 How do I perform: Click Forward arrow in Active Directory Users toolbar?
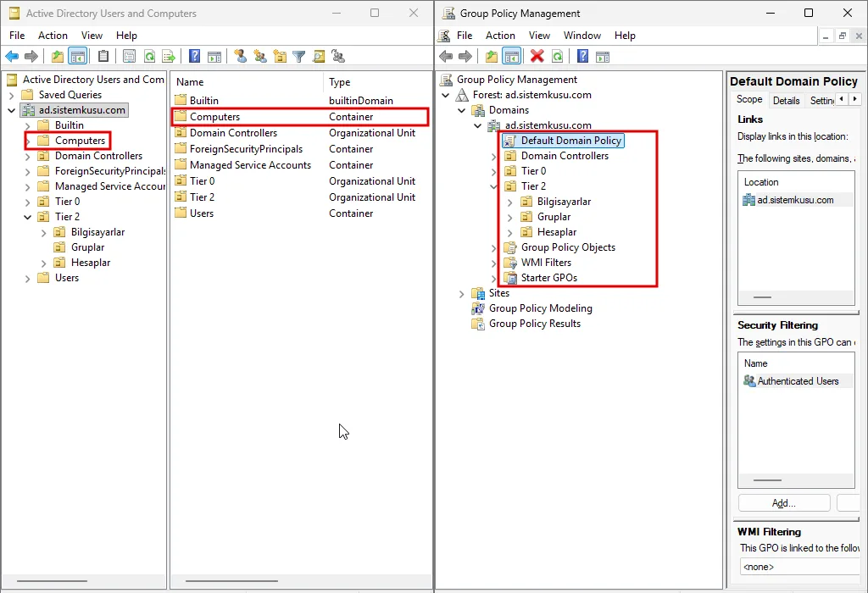31,56
